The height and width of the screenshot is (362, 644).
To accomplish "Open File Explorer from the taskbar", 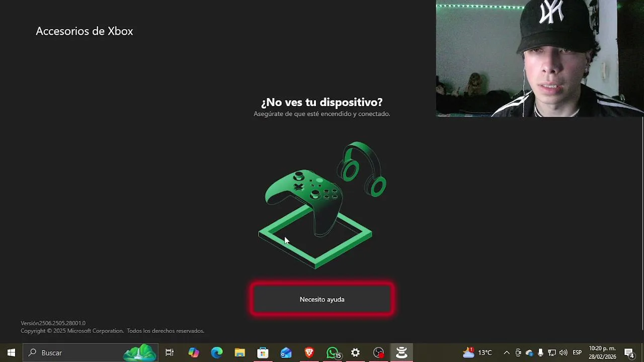I will [x=240, y=352].
